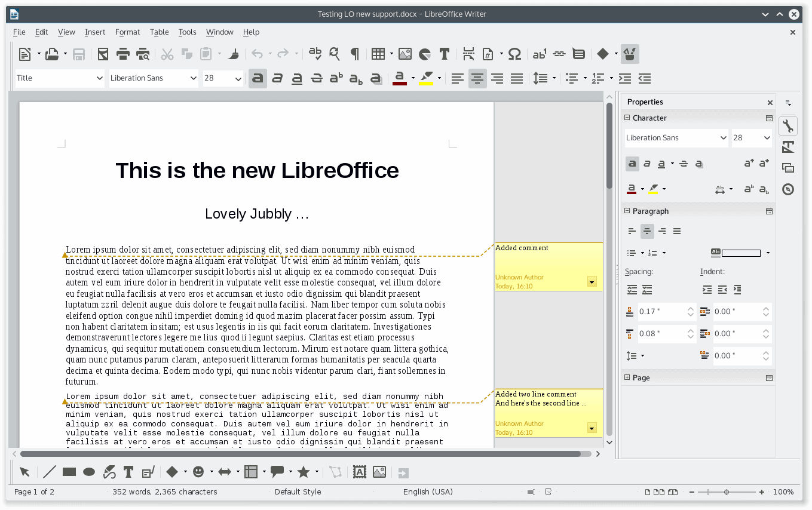812x510 pixels.
Task: Insert a footnote icon
Action: click(x=540, y=54)
